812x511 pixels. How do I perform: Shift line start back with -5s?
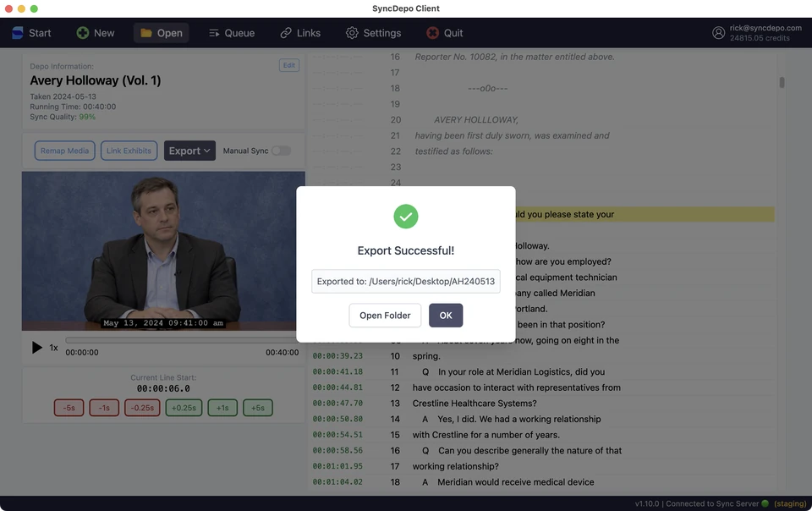(x=69, y=408)
